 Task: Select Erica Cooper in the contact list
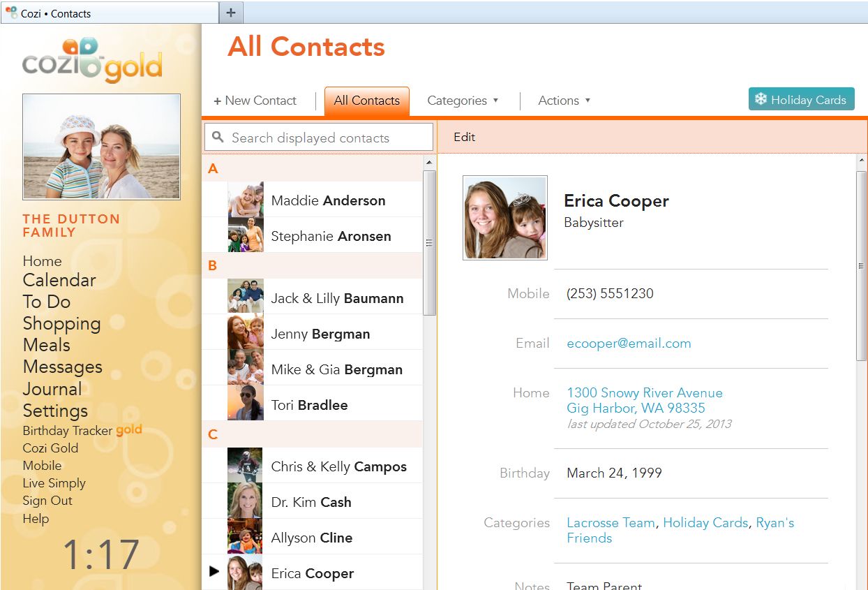(312, 573)
